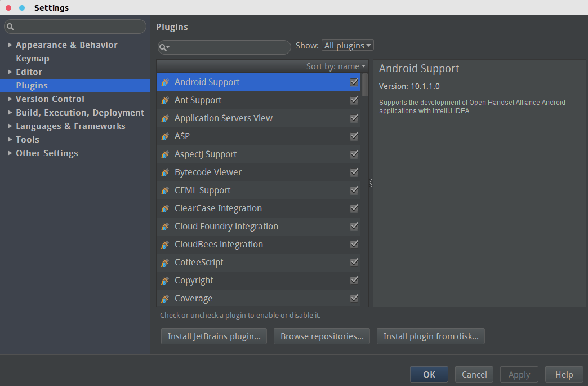Open the Appearance & Behavior settings category
Viewport: 588px width, 386px height.
66,45
